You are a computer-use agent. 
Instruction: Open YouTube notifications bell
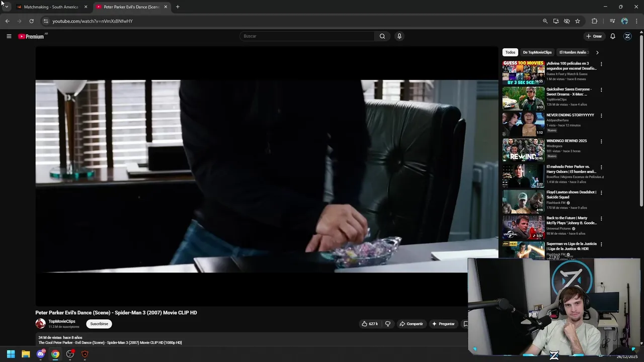click(613, 36)
